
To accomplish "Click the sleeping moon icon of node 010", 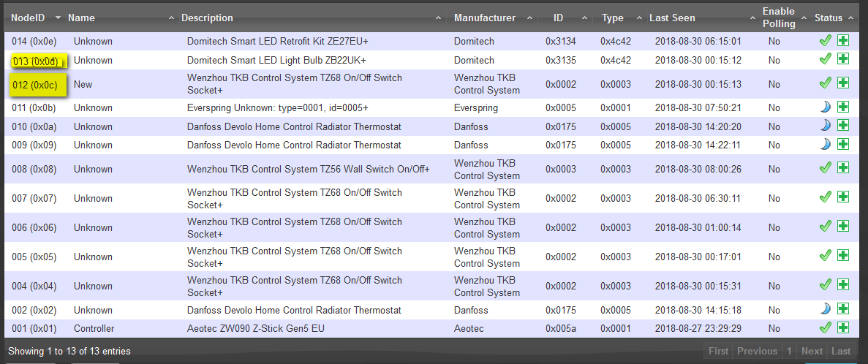I will point(826,126).
